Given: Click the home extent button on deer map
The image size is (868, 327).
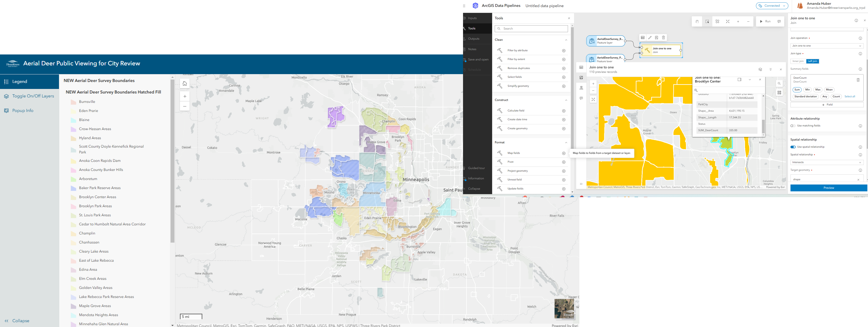Looking at the screenshot, I should click(x=185, y=84).
